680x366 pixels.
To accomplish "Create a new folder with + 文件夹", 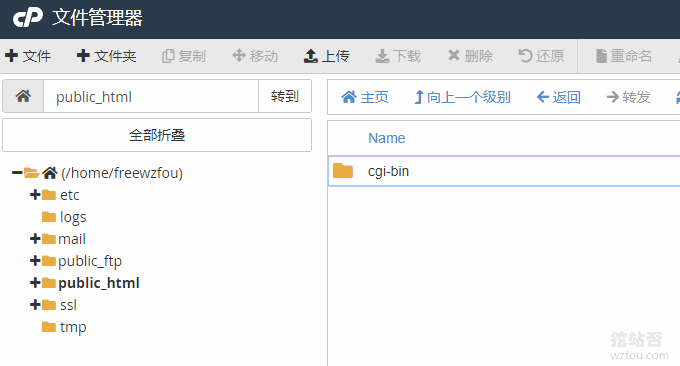I will click(x=106, y=56).
